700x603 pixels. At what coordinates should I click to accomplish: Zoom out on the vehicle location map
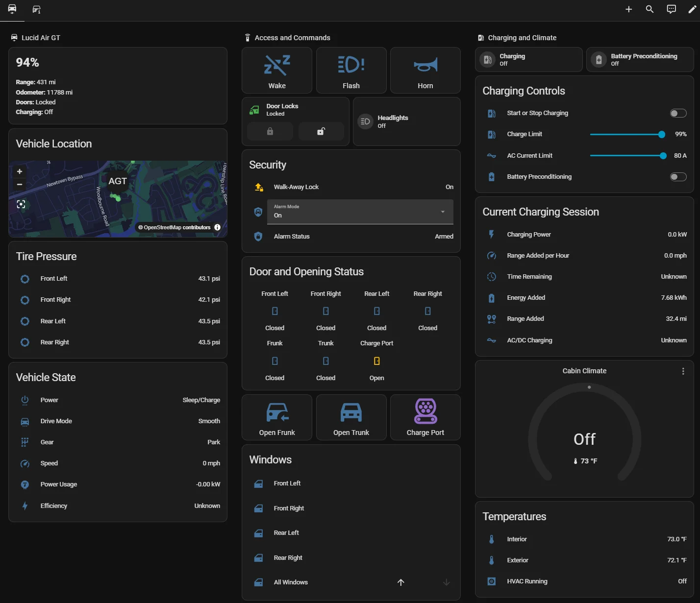click(x=20, y=185)
